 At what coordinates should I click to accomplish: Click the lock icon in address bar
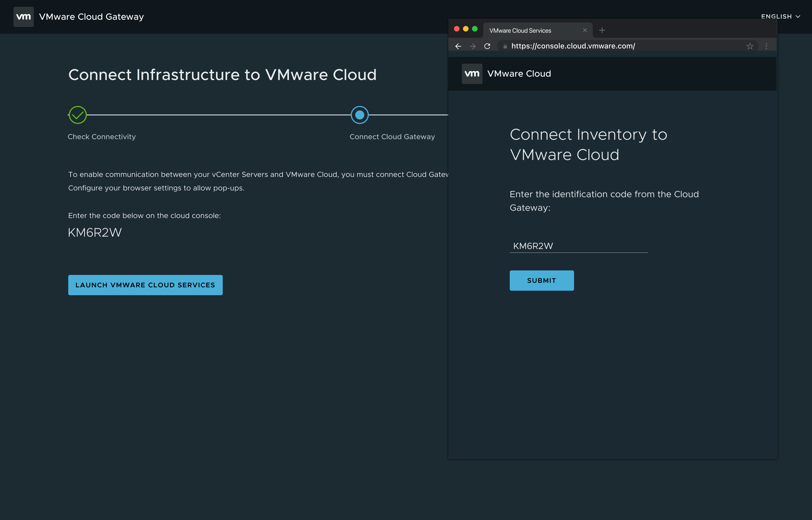pyautogui.click(x=505, y=46)
